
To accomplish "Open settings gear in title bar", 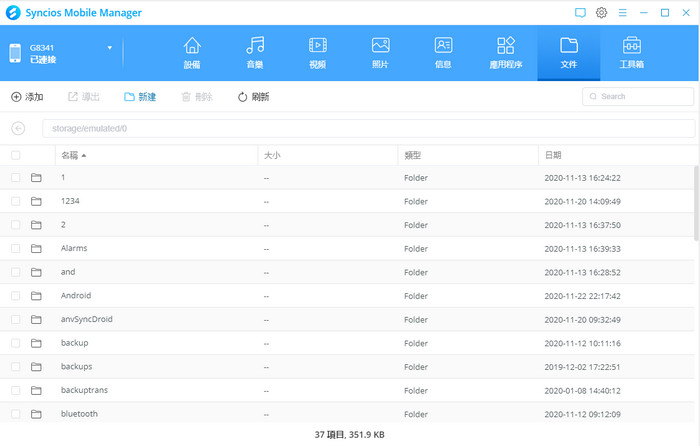I will (x=601, y=13).
